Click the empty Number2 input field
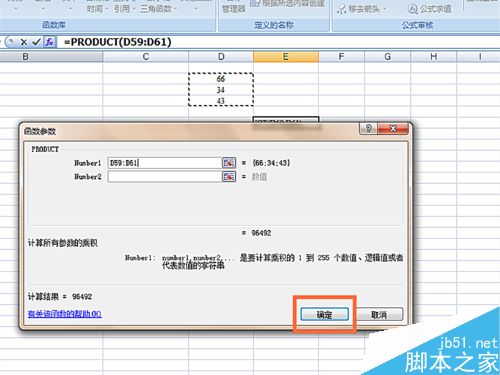 (x=165, y=176)
